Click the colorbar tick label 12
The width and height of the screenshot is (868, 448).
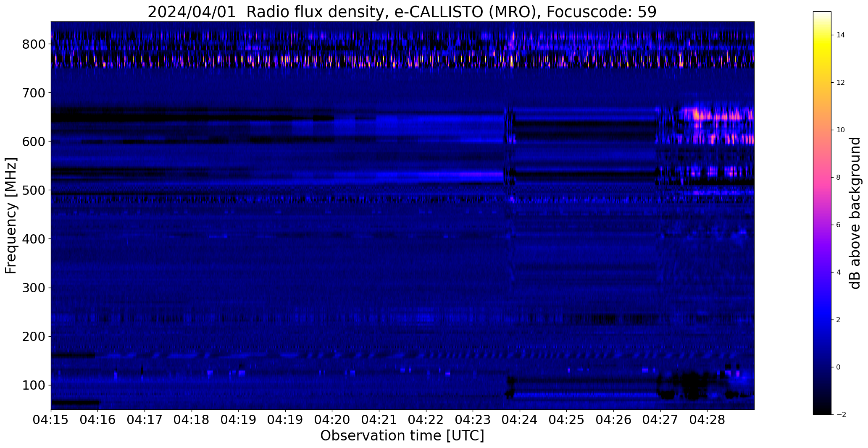(841, 83)
